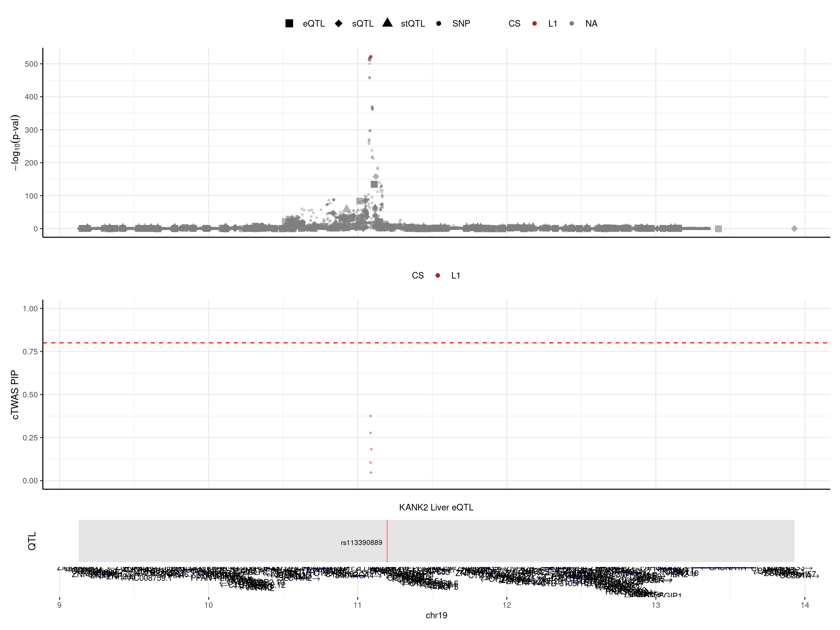Click the eQTL square legend icon
840x630 pixels.
289,24
